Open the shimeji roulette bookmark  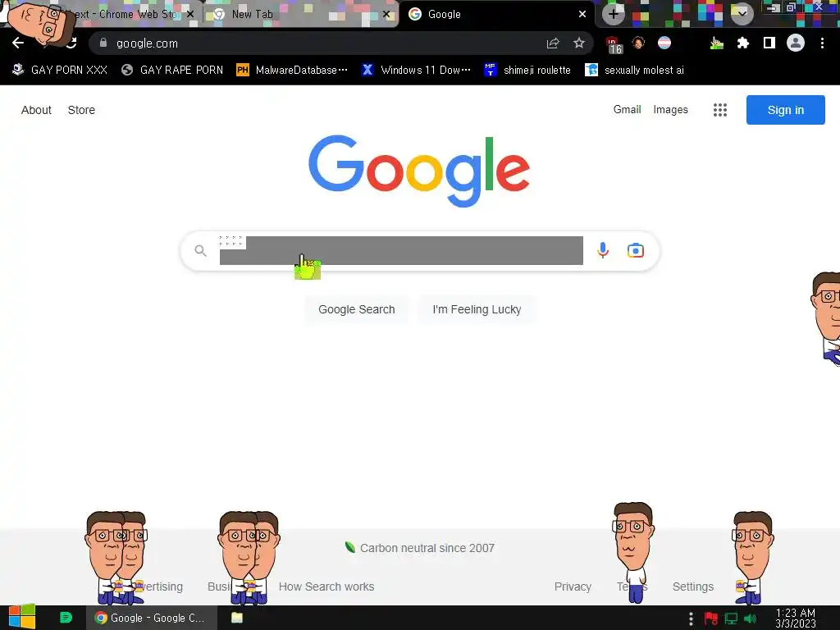pyautogui.click(x=527, y=71)
